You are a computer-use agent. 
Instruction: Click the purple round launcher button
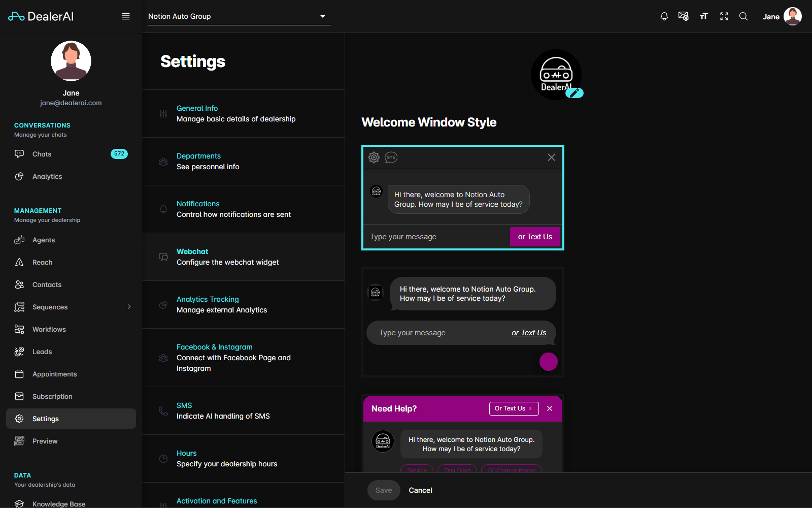tap(549, 362)
